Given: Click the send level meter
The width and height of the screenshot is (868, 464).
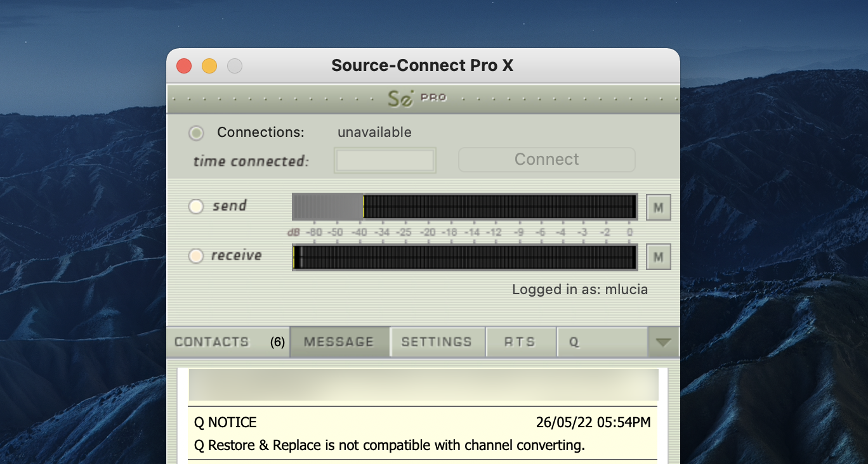Looking at the screenshot, I should [x=464, y=207].
